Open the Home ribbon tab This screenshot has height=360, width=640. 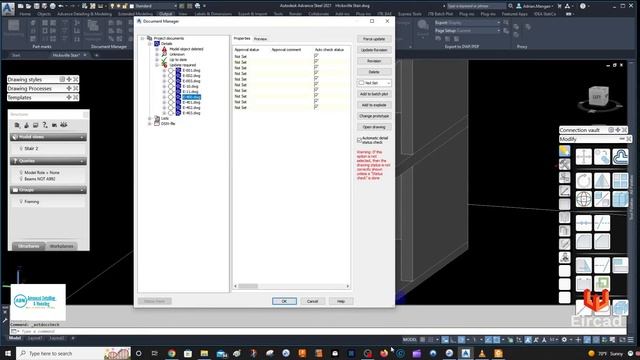[x=25, y=14]
